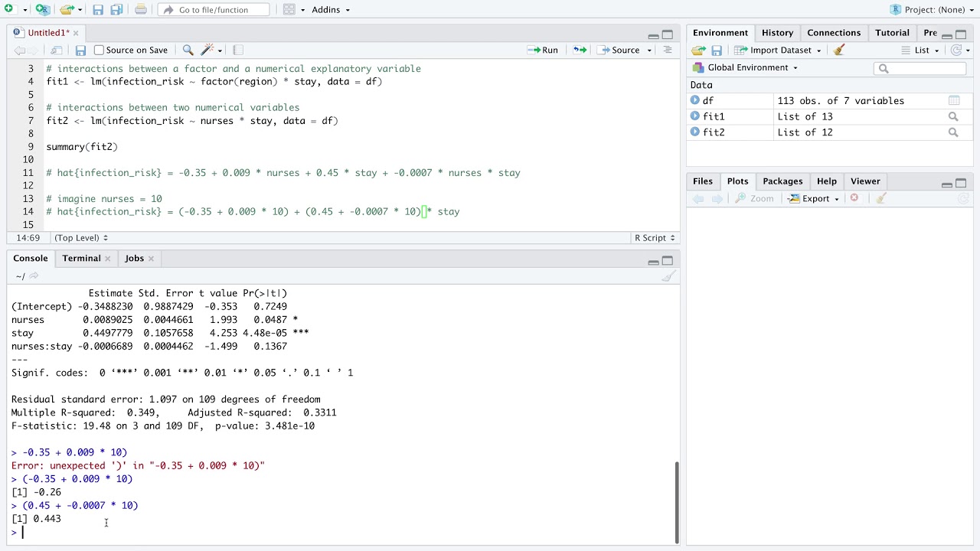The width and height of the screenshot is (980, 551).
Task: Clear environment objects with broom icon
Action: coord(839,50)
